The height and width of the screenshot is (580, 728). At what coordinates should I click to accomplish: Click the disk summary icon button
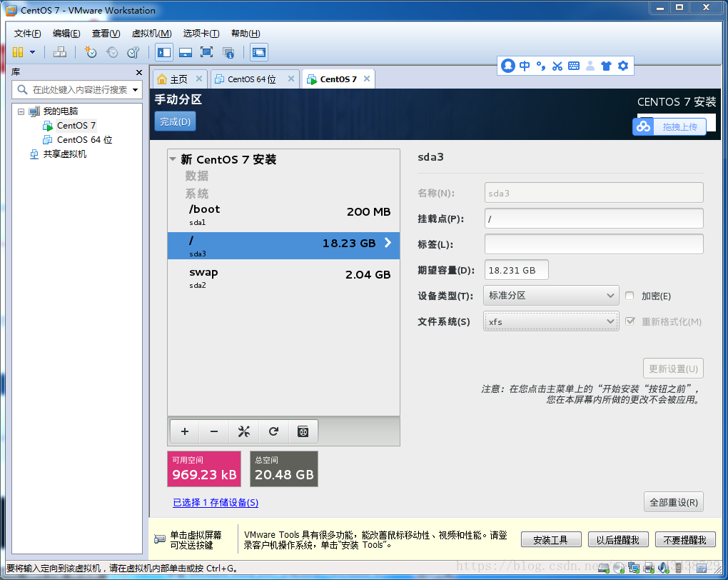click(x=303, y=431)
